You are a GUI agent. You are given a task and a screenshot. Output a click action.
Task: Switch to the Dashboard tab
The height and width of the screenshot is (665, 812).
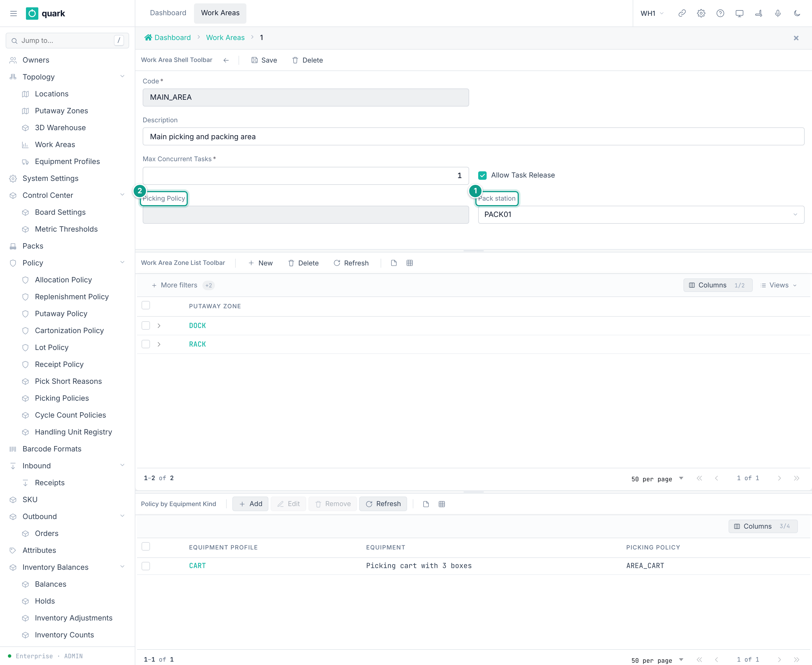click(168, 13)
